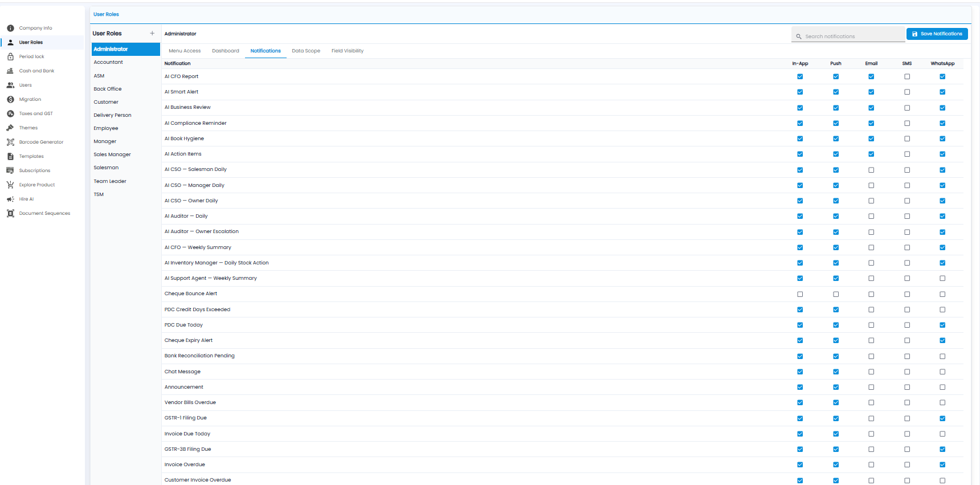The width and height of the screenshot is (980, 485).
Task: Open the Menu Access tab
Action: click(x=185, y=51)
